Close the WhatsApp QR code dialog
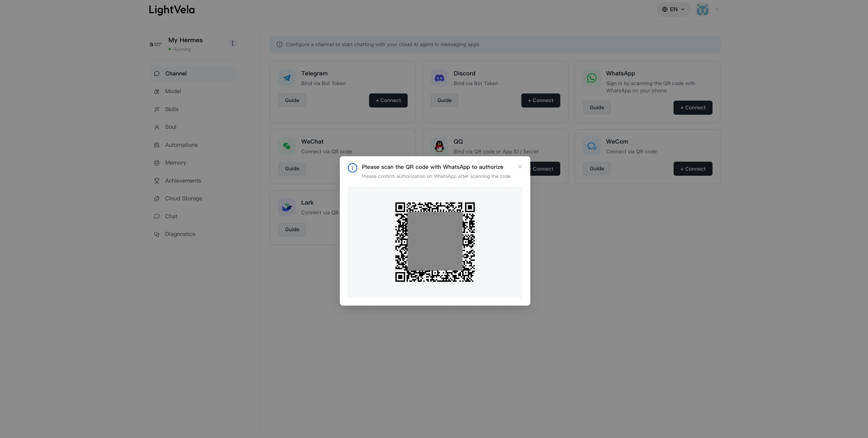The width and height of the screenshot is (868, 438). pyautogui.click(x=520, y=167)
